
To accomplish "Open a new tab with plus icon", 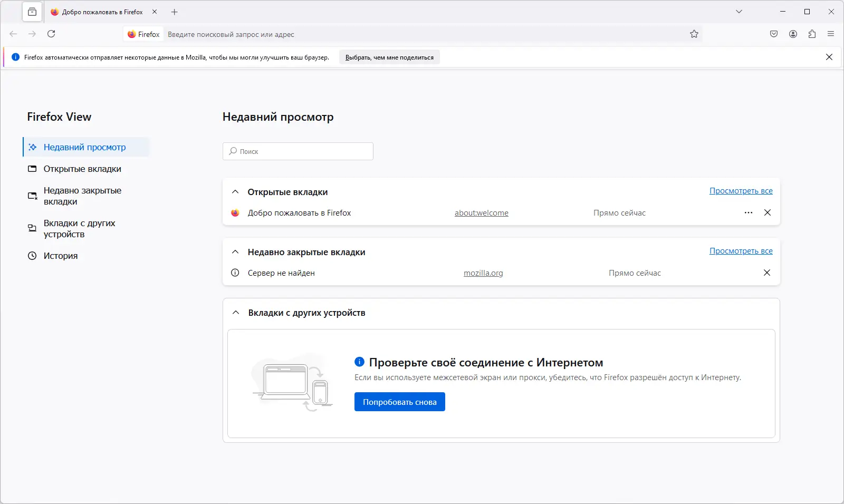I will point(175,12).
